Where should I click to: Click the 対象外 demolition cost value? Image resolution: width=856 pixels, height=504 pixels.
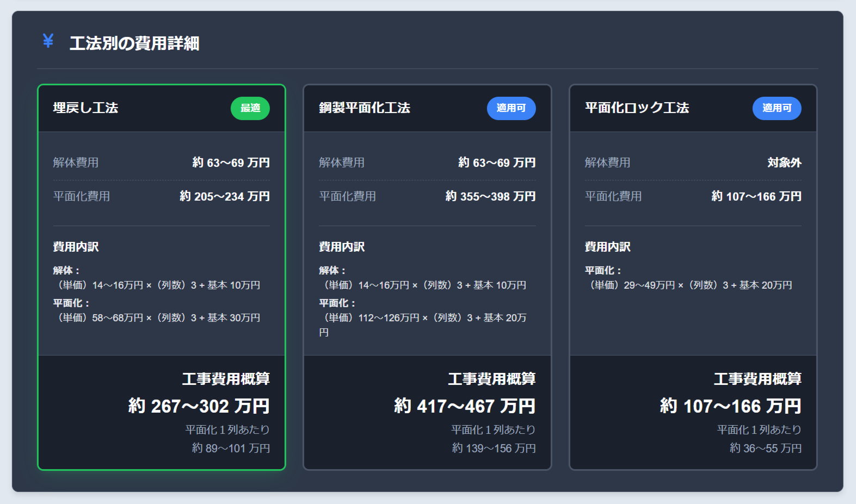784,163
